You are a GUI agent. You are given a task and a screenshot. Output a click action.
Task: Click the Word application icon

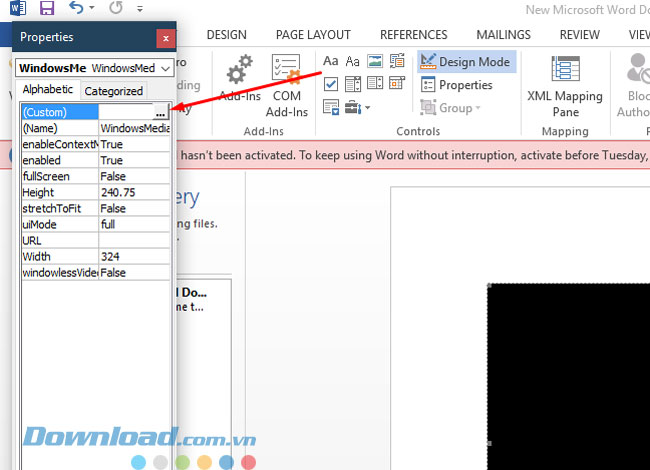tap(18, 8)
